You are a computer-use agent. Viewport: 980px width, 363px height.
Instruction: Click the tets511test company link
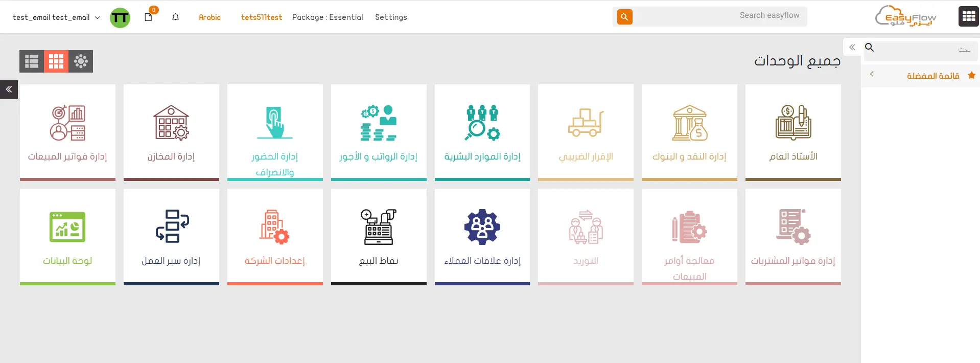[262, 17]
